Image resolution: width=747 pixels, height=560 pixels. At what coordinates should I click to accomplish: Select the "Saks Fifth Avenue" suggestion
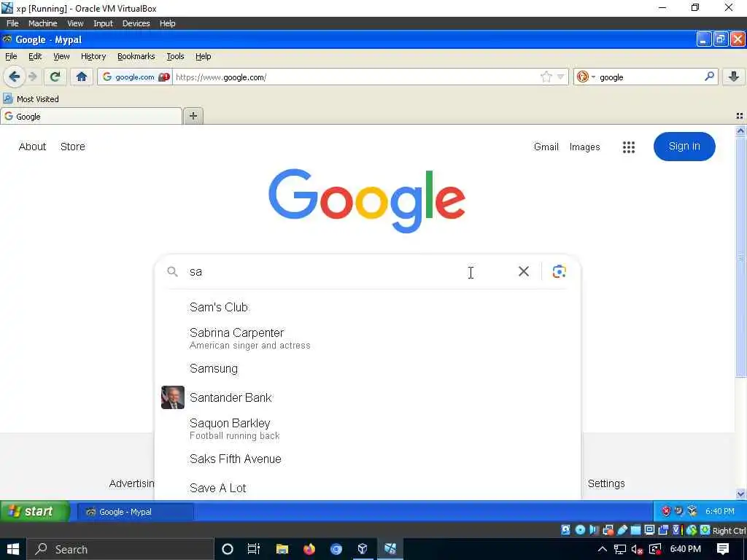(x=236, y=459)
